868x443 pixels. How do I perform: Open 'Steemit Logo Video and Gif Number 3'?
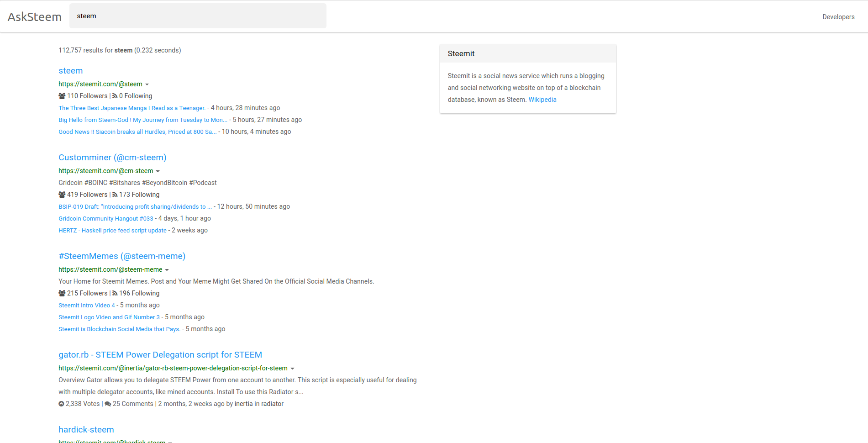(109, 317)
